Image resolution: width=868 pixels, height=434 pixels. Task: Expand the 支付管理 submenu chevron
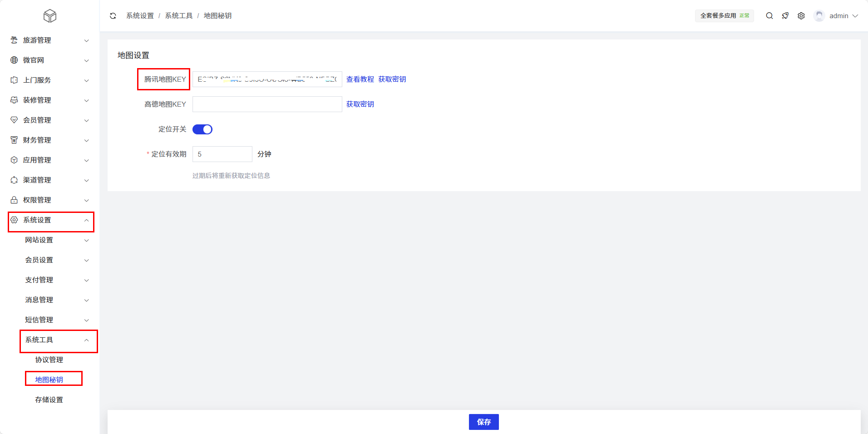[86, 281]
